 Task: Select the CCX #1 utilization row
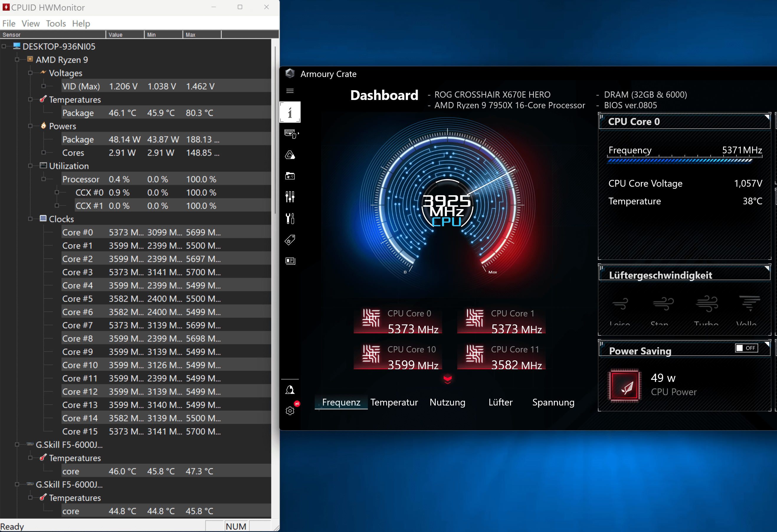point(173,206)
